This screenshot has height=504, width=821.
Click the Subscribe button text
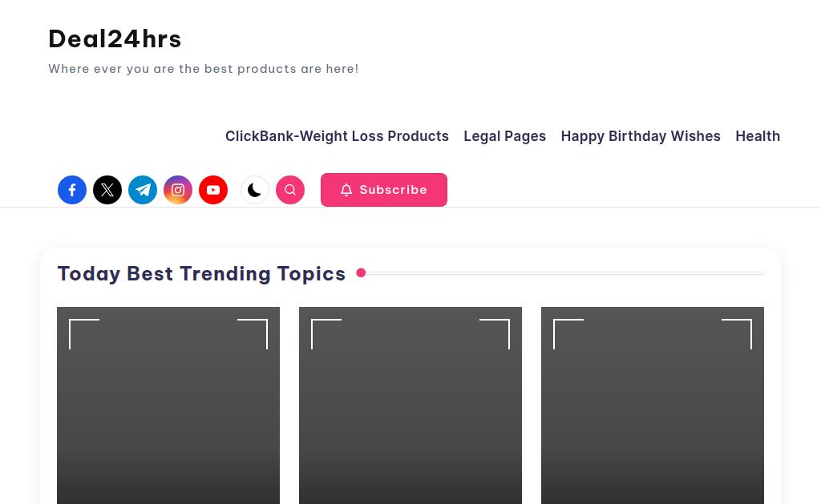(x=393, y=190)
